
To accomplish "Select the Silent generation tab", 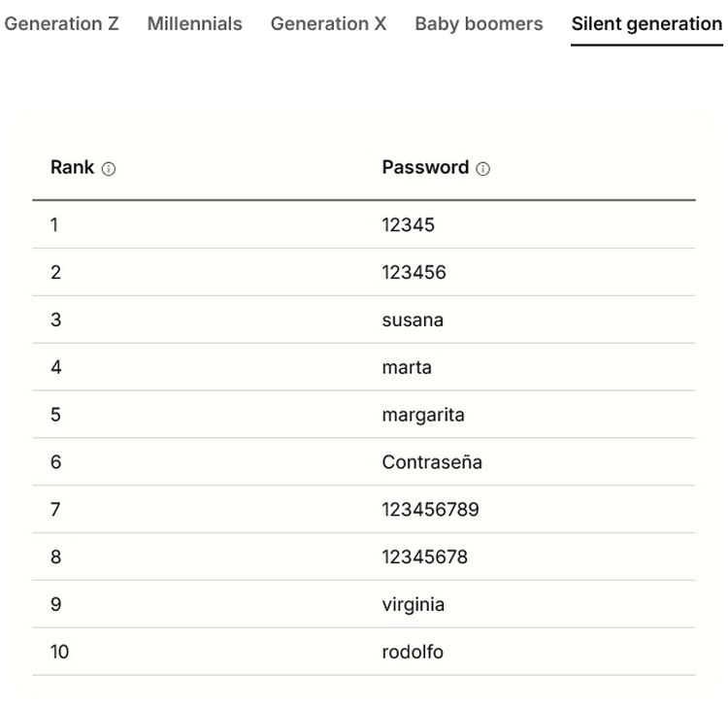I will click(646, 23).
